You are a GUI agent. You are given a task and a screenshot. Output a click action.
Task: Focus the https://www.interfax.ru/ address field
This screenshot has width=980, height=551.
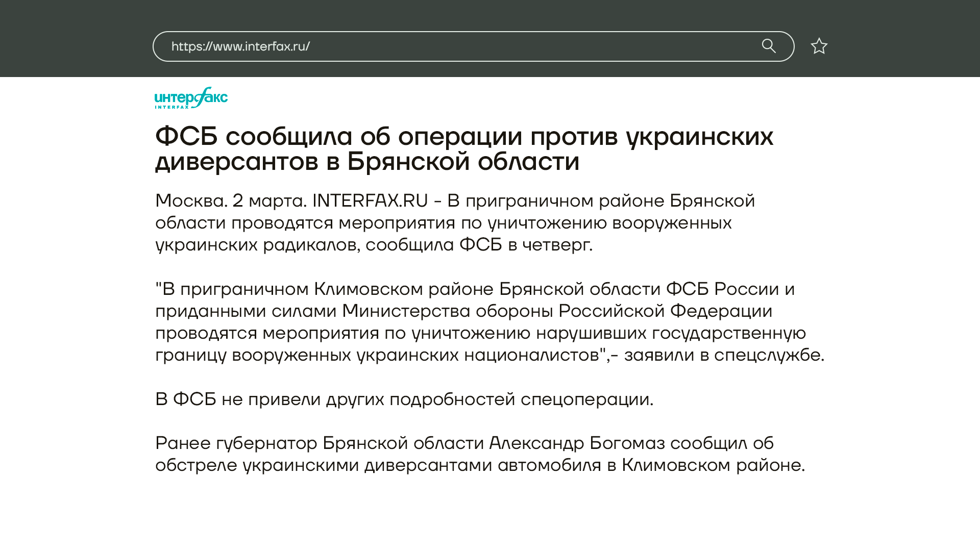click(x=240, y=46)
